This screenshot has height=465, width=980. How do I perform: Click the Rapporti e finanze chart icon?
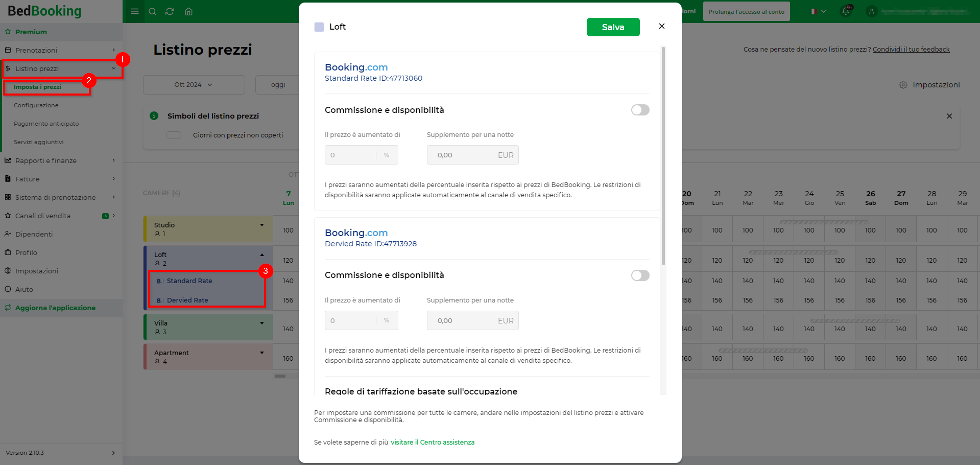[8, 160]
